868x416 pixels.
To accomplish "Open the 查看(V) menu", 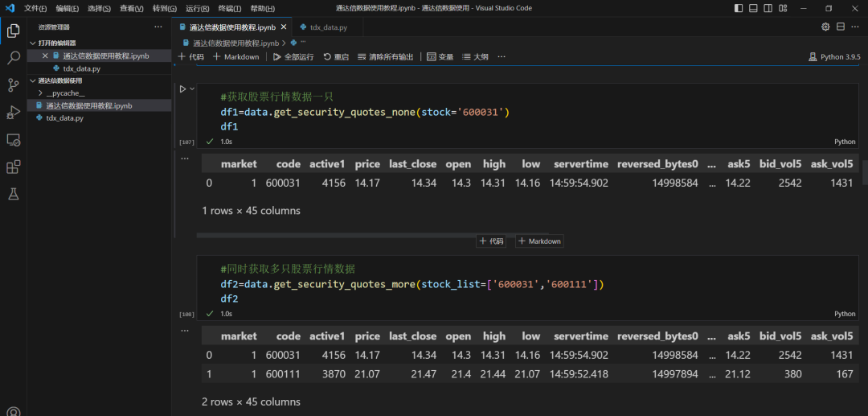I will pyautogui.click(x=132, y=8).
